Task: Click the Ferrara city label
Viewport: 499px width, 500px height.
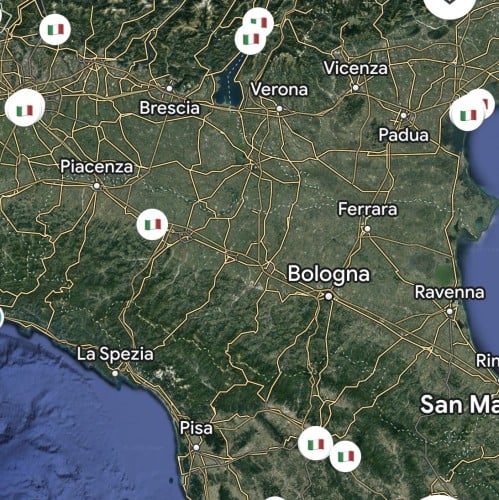Action: (368, 209)
